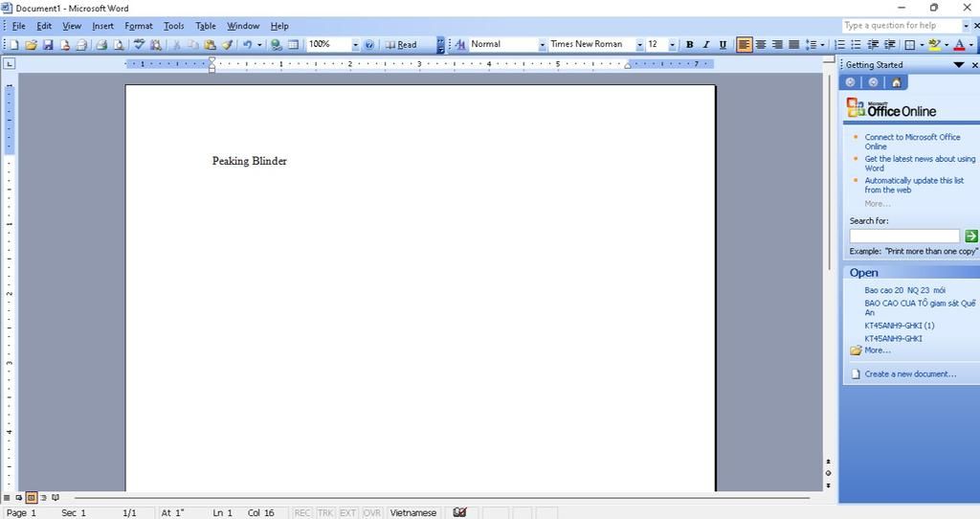Click Create a new document link
Screen dimensions: 980x519
point(910,374)
